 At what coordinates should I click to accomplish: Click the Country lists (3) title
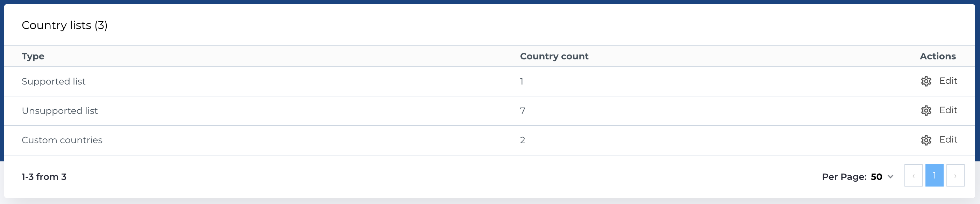(x=65, y=25)
